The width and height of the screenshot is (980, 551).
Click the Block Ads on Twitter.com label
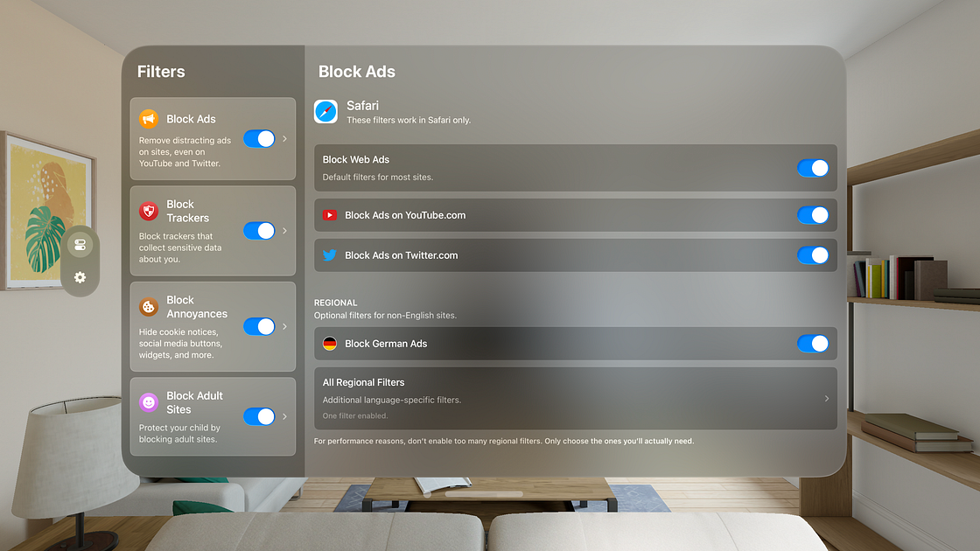(402, 255)
